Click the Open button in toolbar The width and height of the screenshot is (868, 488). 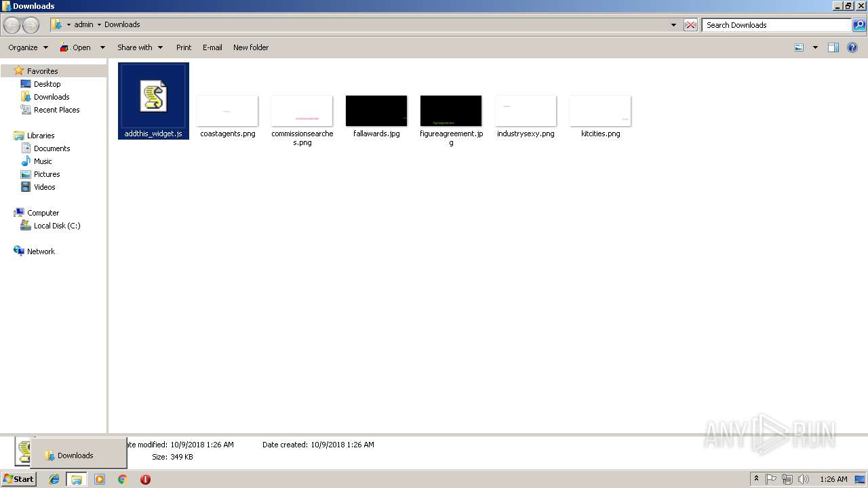(x=75, y=47)
